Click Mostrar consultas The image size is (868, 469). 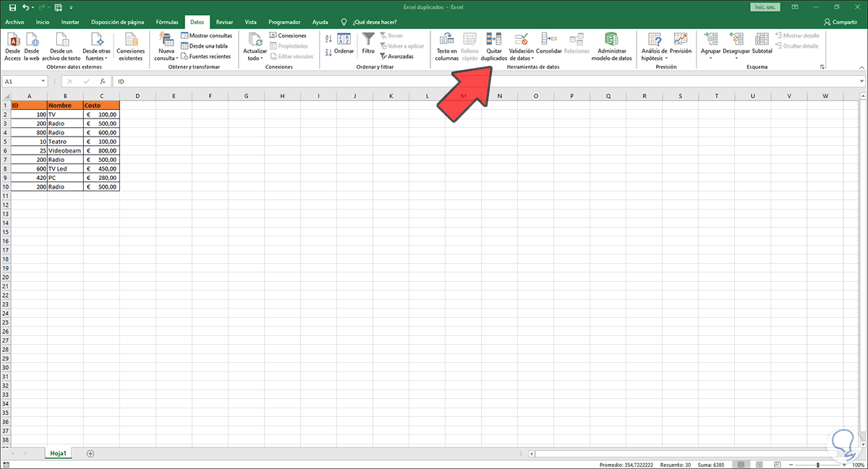(x=206, y=35)
